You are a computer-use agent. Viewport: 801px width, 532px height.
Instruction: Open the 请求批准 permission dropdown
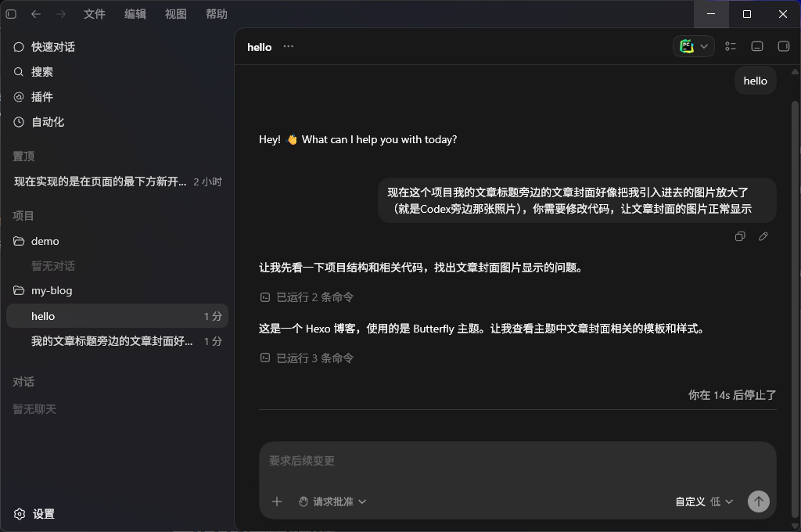(x=332, y=501)
